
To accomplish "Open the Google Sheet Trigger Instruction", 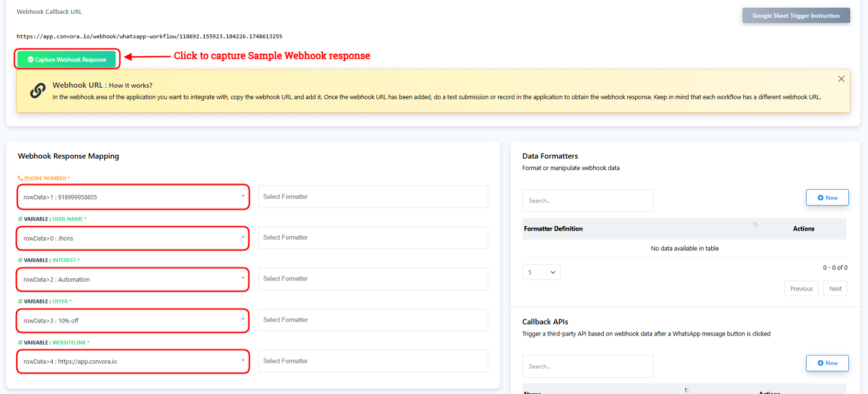I will (796, 16).
